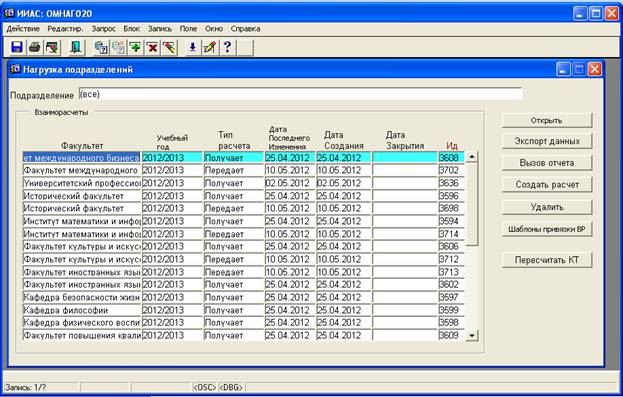The image size is (623, 397).
Task: Click the Print icon in toolbar
Action: coord(35,48)
